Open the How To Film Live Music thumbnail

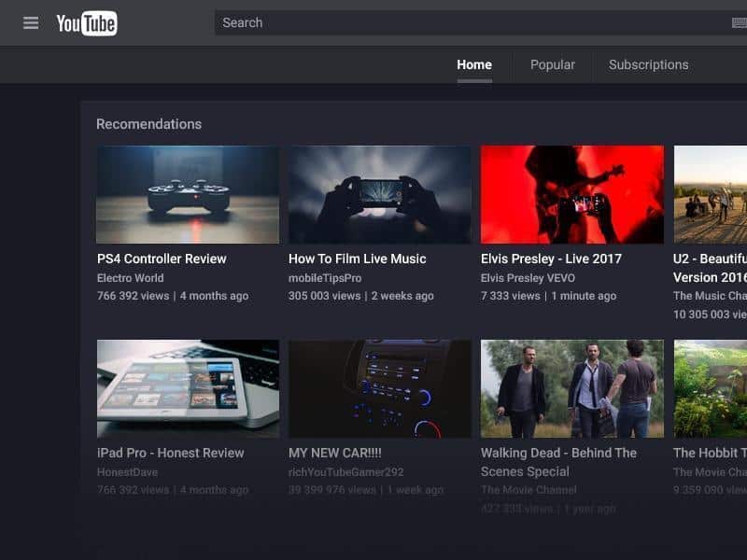click(x=380, y=195)
